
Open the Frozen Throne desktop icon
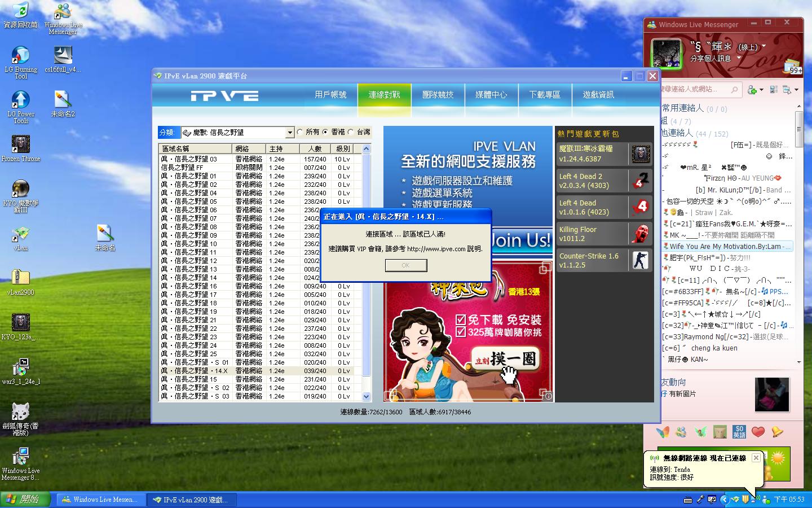tap(21, 146)
